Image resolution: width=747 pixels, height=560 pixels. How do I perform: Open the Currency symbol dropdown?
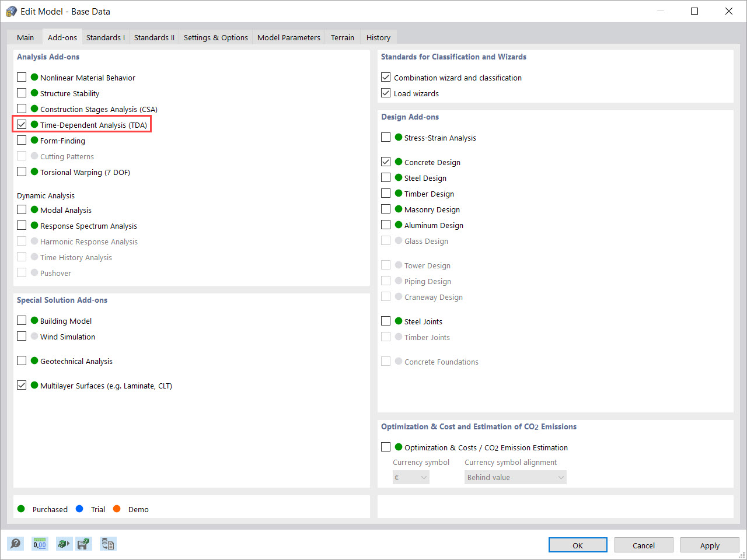(x=411, y=477)
